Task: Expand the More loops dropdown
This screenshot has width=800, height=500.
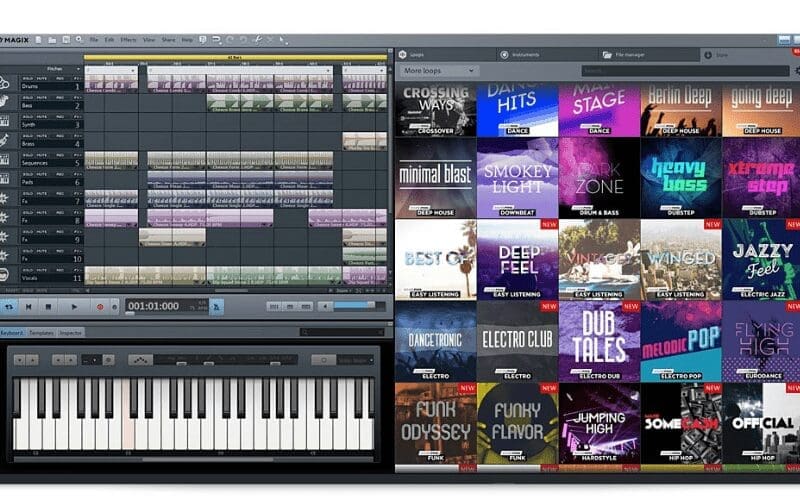Action: click(438, 71)
